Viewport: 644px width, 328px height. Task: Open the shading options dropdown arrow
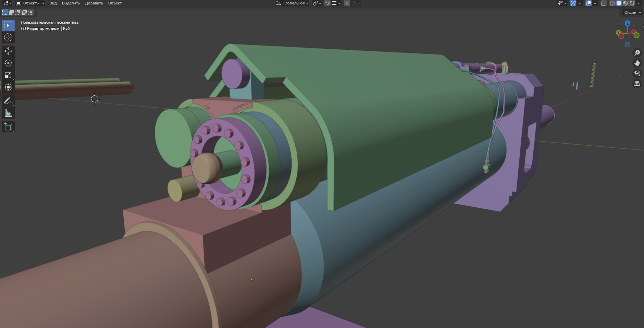(639, 3)
